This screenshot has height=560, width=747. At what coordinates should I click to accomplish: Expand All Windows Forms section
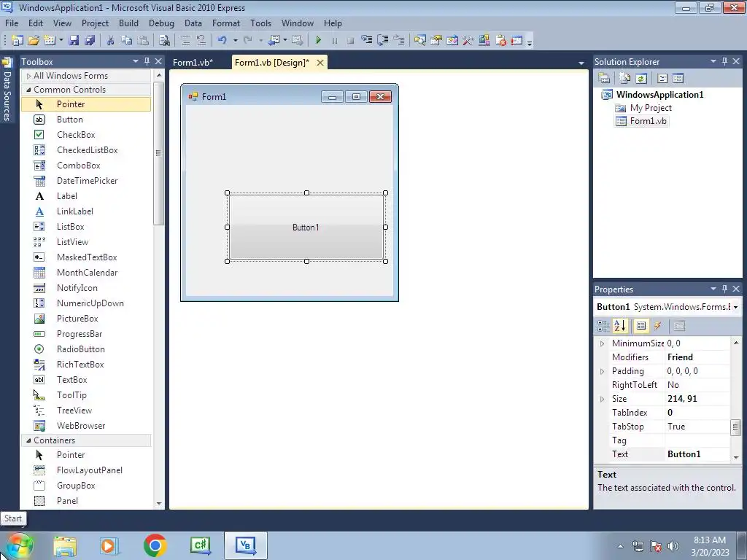pyautogui.click(x=28, y=76)
